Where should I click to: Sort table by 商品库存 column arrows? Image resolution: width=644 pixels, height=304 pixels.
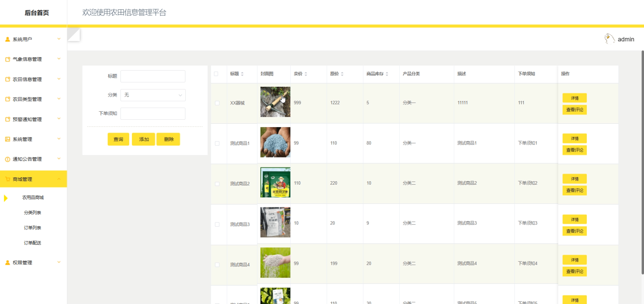click(387, 74)
